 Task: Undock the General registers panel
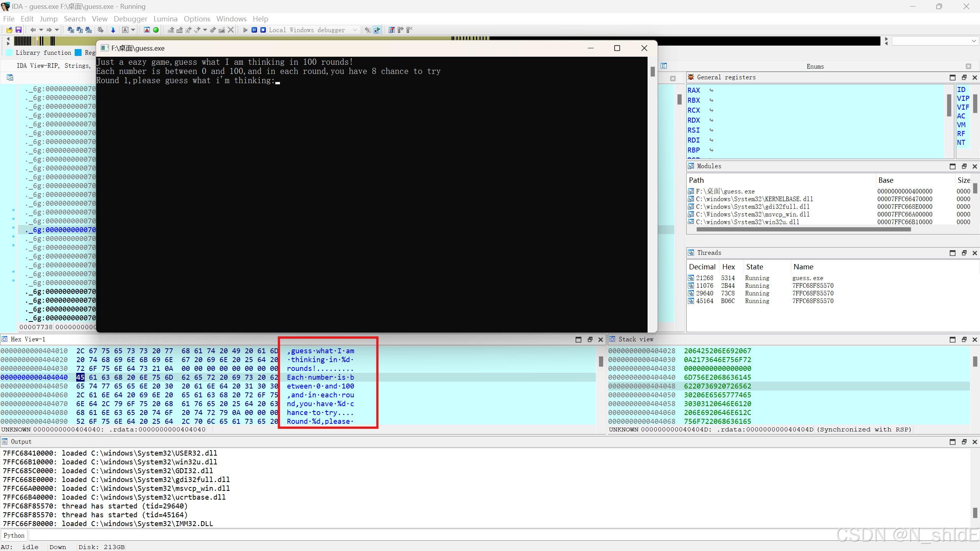(964, 77)
